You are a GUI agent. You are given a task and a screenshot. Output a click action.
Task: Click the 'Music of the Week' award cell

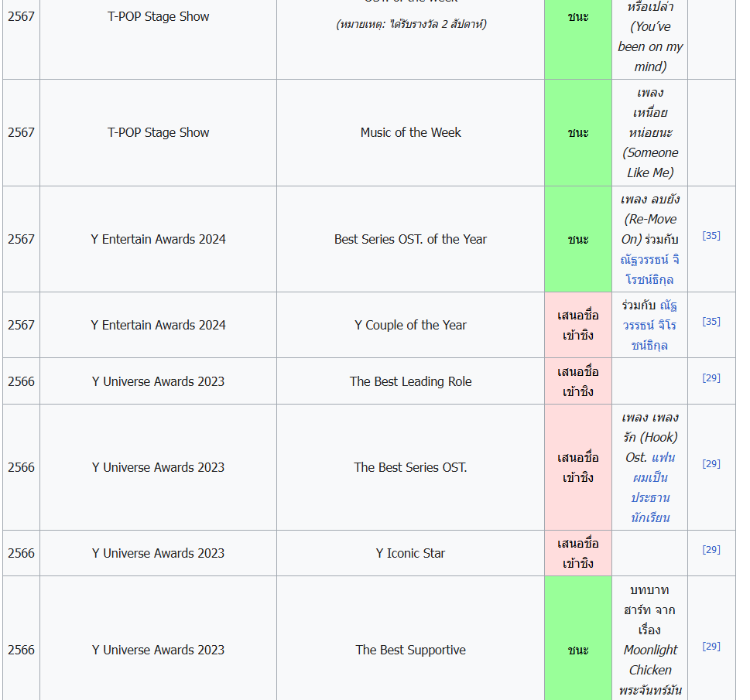coord(410,132)
